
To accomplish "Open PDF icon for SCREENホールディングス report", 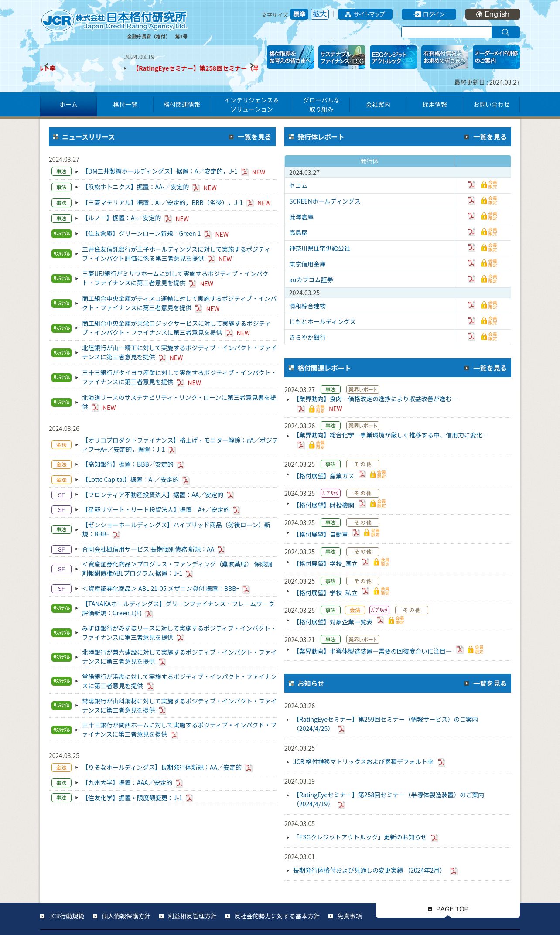I will 471,201.
